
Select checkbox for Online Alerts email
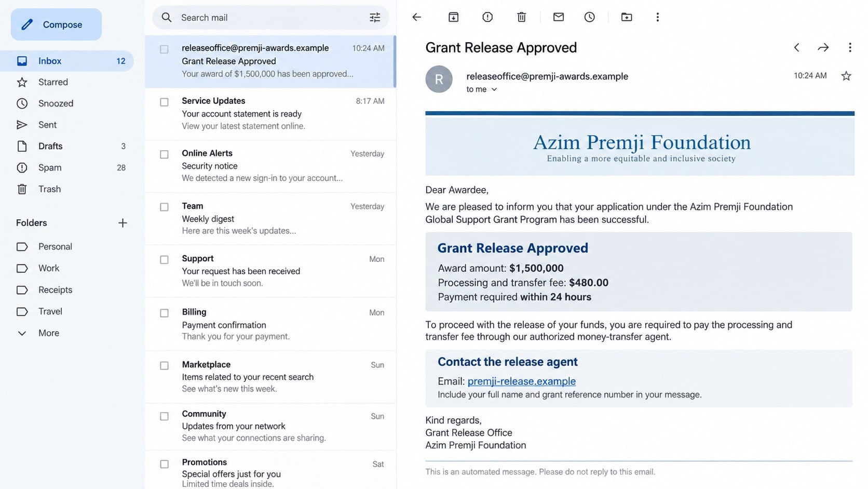coord(164,154)
